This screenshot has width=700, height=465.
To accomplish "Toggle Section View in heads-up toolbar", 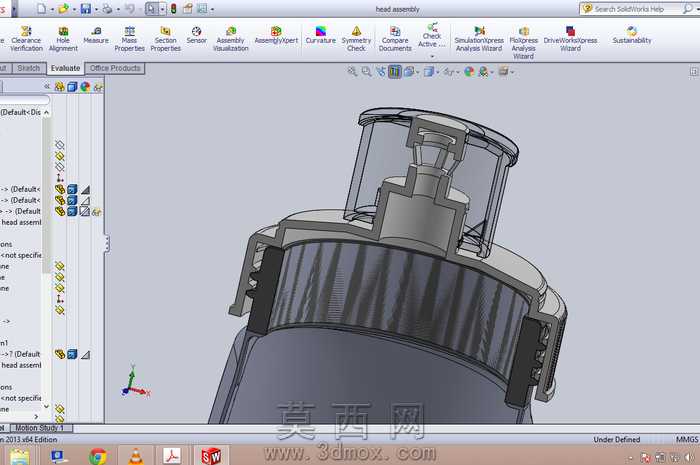I will (x=395, y=71).
